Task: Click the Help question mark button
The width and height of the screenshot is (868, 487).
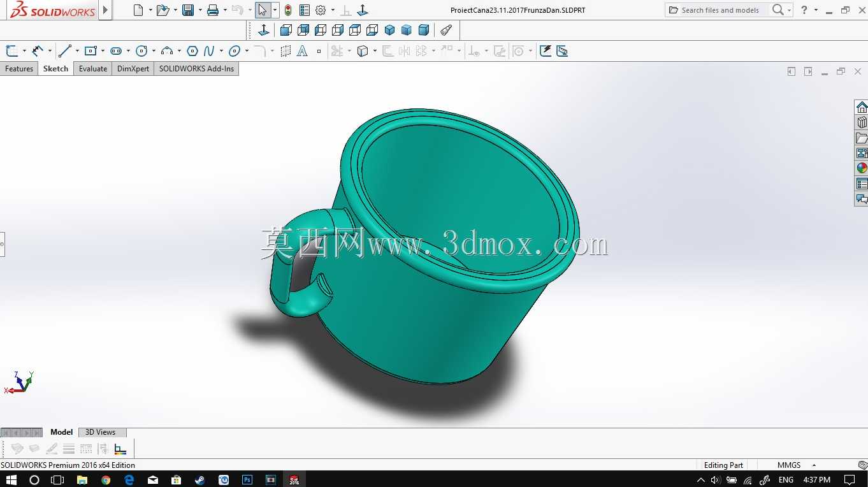Action: [x=804, y=10]
